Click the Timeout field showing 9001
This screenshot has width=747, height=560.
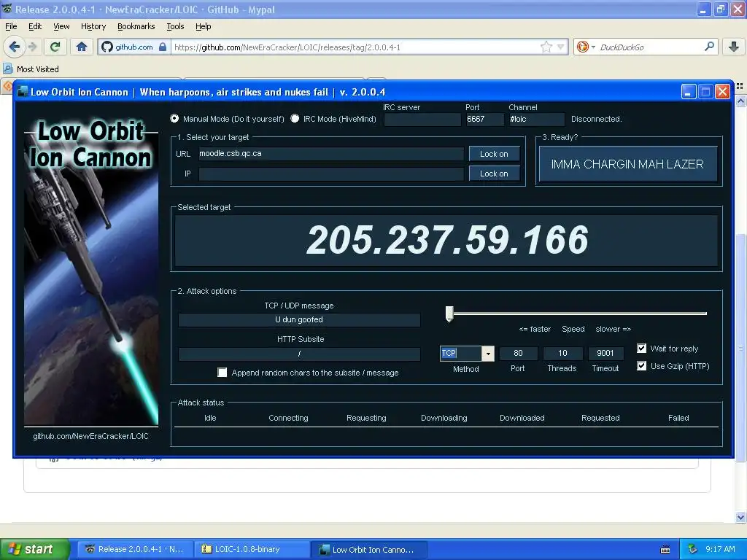(605, 354)
